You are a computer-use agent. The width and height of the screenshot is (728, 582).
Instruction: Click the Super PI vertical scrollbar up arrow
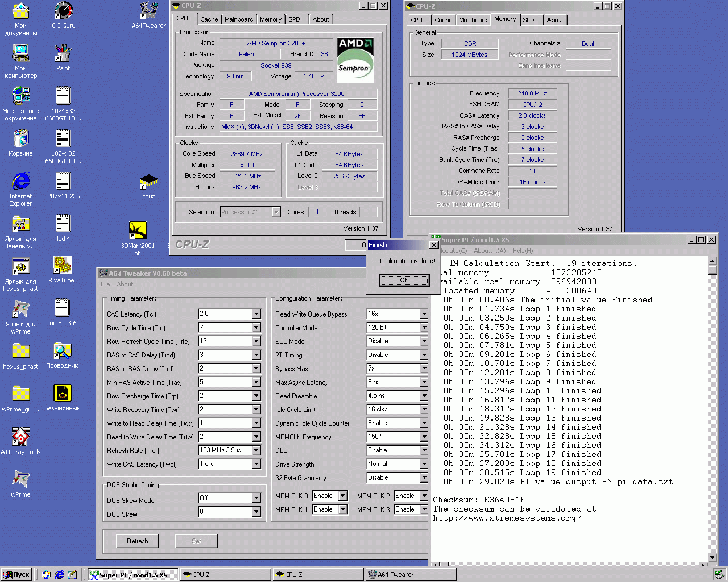tap(713, 261)
